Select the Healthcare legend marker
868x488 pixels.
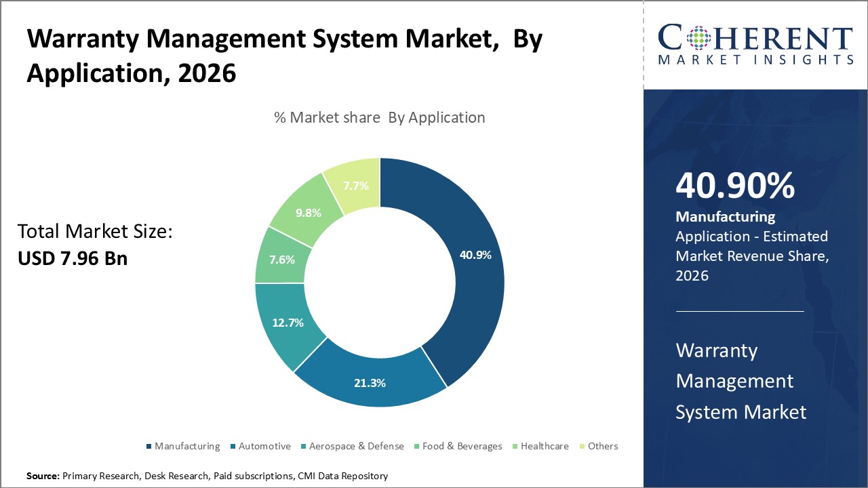[513, 446]
